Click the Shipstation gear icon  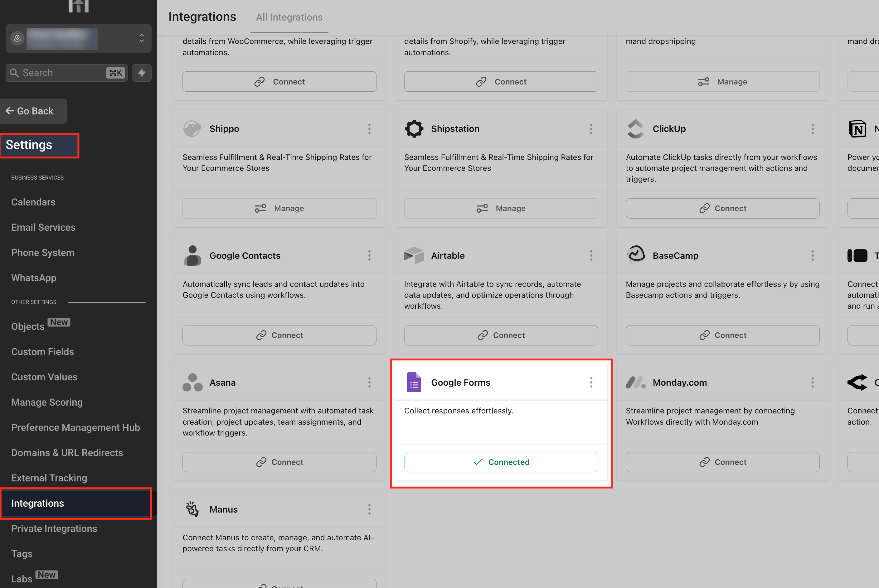(414, 129)
